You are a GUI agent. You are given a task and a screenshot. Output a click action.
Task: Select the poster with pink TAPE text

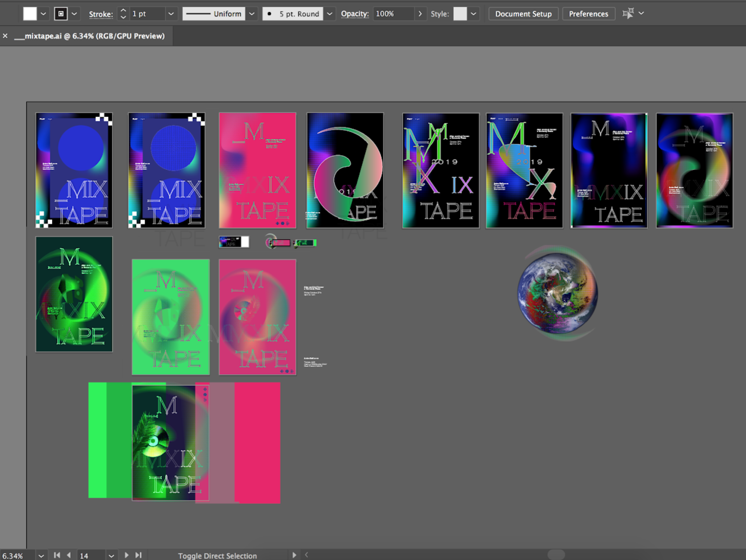(525, 170)
